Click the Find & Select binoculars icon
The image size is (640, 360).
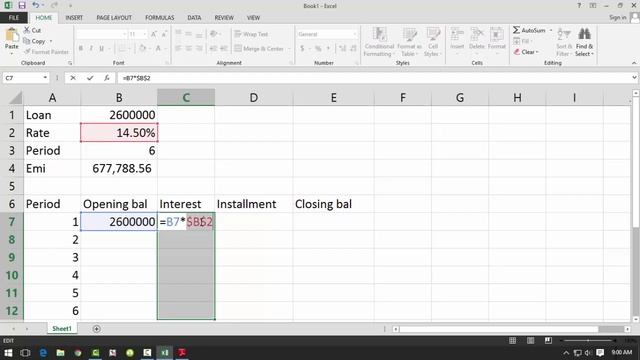pyautogui.click(x=584, y=34)
